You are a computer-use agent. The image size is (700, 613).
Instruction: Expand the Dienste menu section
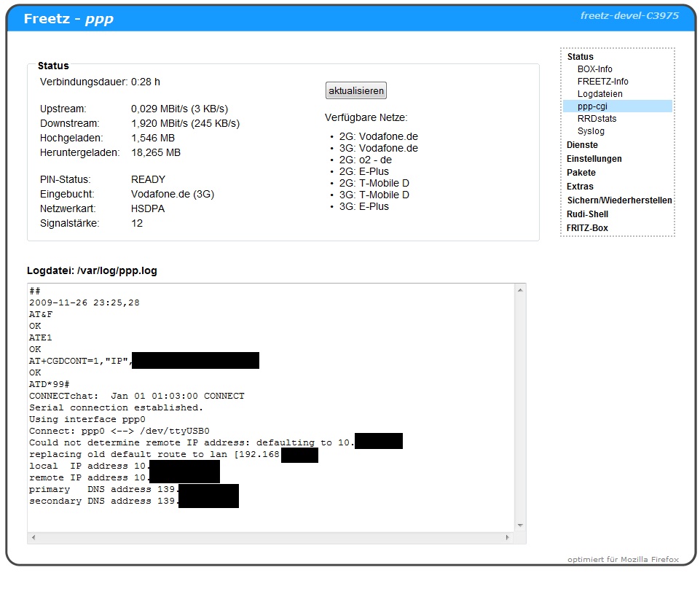[582, 145]
